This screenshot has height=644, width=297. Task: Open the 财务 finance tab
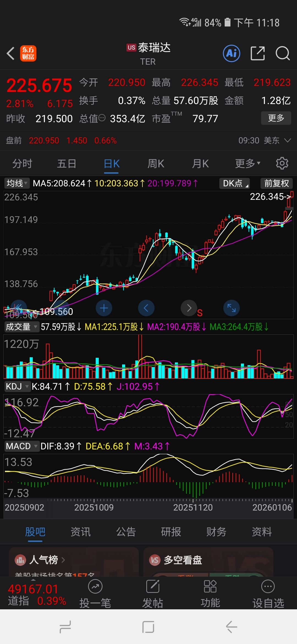pos(216,532)
